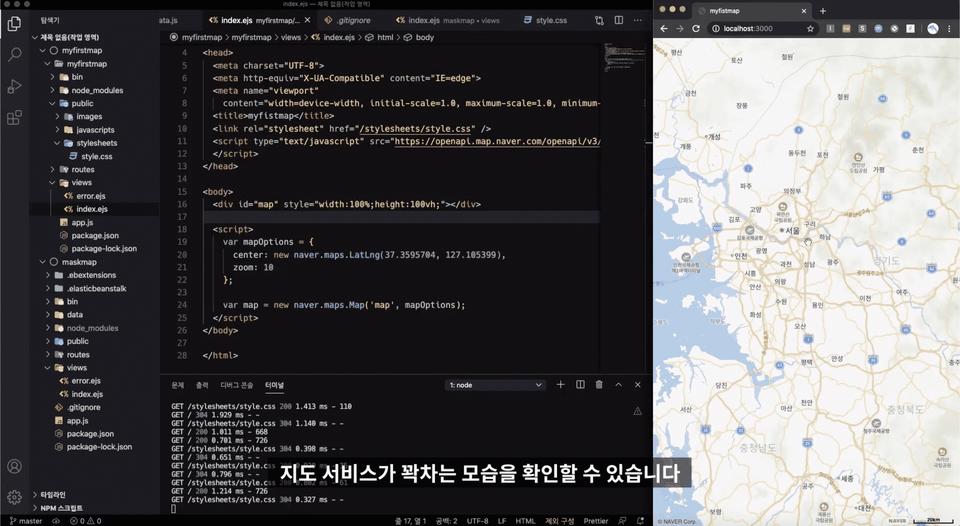Split the editor to the right
Image resolution: width=960 pixels, height=526 pixels.
(618, 20)
